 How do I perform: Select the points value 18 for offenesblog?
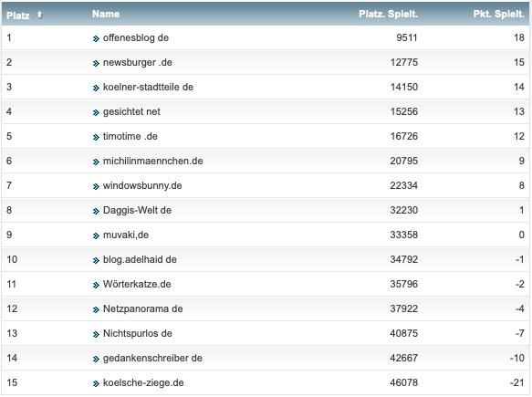519,37
